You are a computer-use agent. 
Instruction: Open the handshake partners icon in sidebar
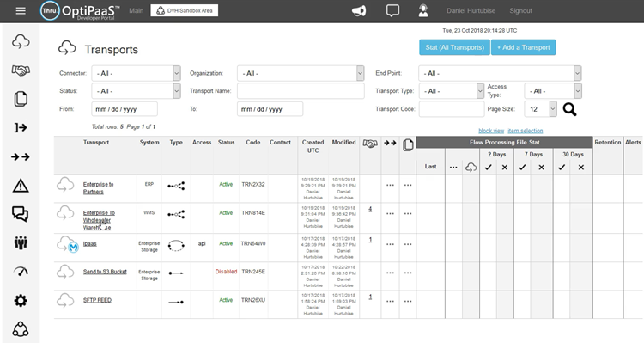[x=21, y=70]
